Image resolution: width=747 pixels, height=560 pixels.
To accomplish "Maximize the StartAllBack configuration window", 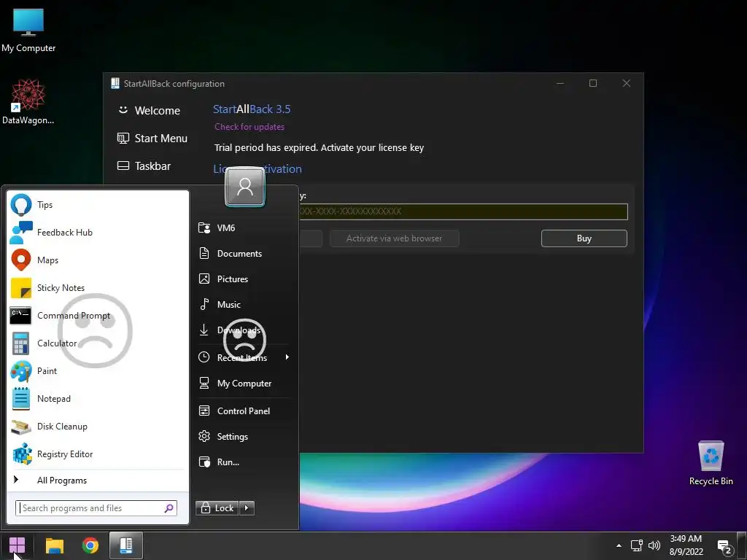I will tap(593, 83).
